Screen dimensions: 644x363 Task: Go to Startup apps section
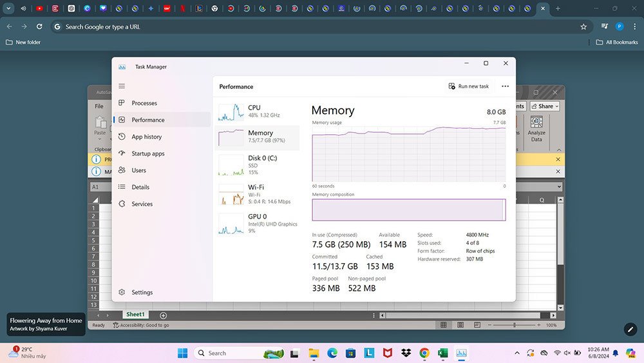147,153
